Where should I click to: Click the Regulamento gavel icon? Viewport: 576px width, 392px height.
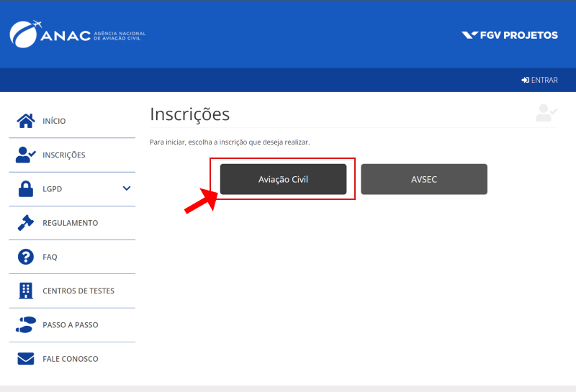click(x=26, y=223)
